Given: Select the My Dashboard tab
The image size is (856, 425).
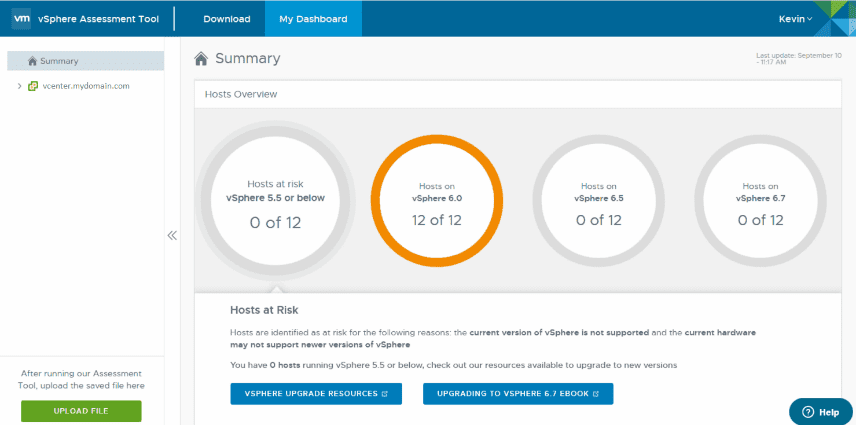Looking at the screenshot, I should pyautogui.click(x=313, y=18).
